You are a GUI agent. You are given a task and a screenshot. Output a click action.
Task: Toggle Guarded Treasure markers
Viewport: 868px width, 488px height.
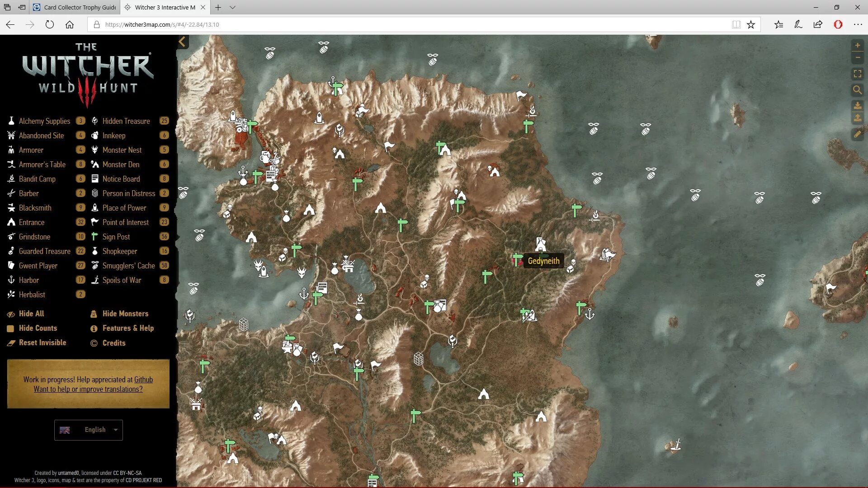pyautogui.click(x=45, y=251)
